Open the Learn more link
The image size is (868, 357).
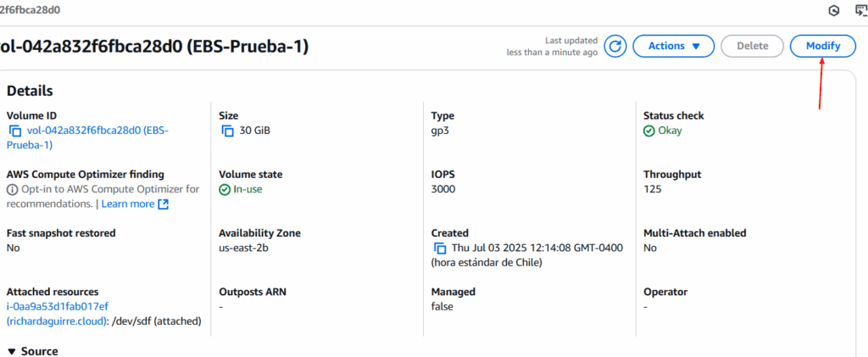tap(128, 204)
